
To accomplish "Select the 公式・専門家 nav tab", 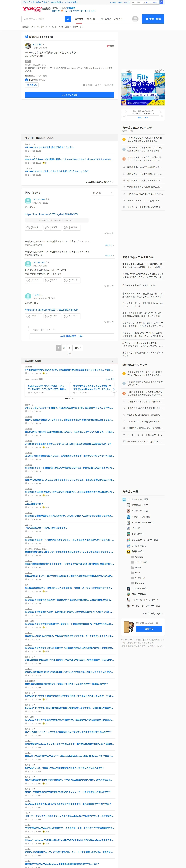I will click(x=105, y=19).
